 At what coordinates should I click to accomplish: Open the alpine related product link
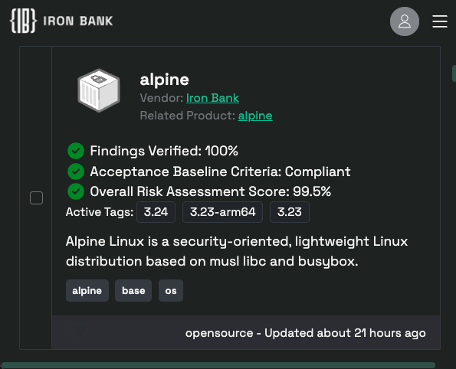coord(255,116)
